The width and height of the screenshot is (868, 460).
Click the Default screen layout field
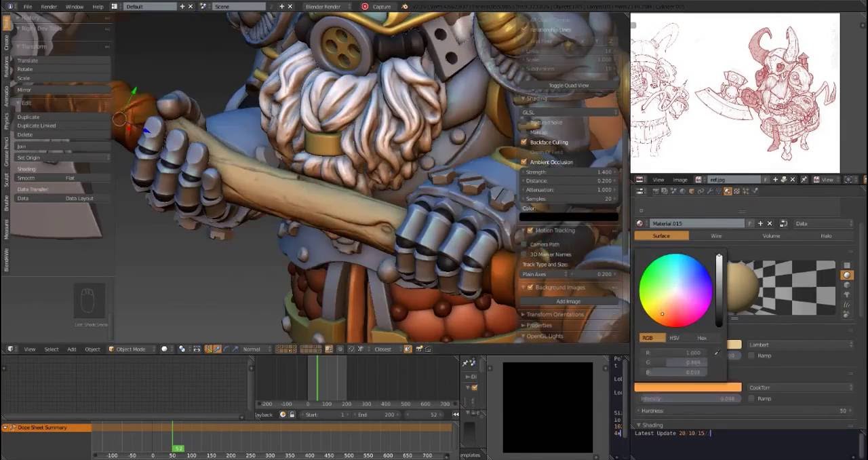point(149,6)
